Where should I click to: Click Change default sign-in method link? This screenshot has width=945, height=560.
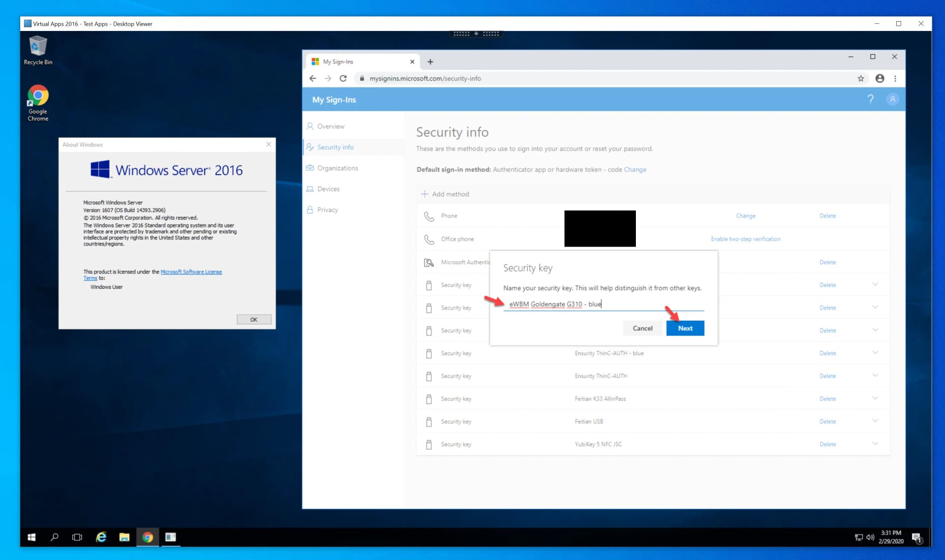coord(635,169)
